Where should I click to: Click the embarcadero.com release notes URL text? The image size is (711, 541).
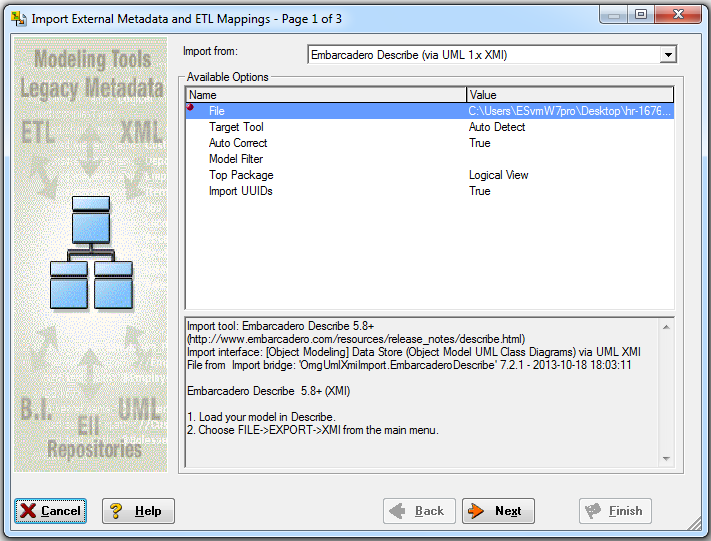[356, 339]
